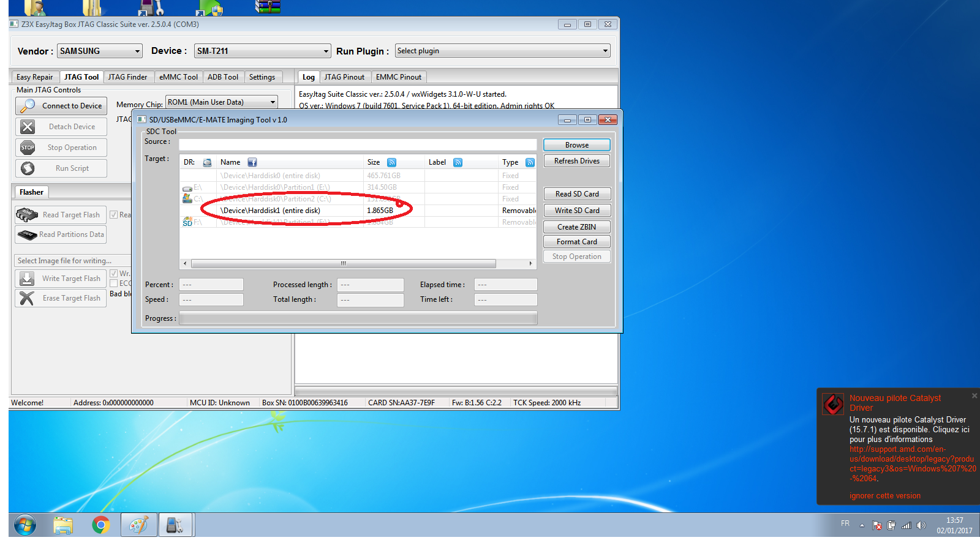Open the Memory Chip ROM1 dropdown
This screenshot has width=980, height=551.
(x=222, y=102)
